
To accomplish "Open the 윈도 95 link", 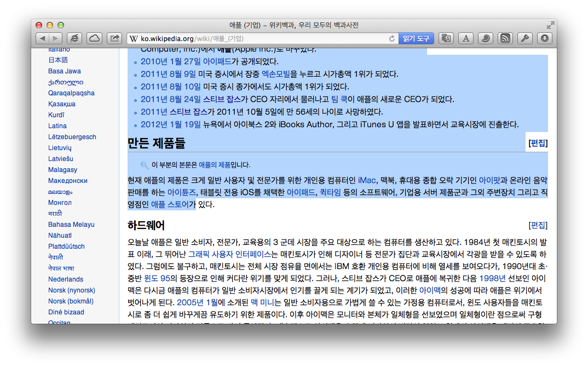I will click(x=157, y=278).
